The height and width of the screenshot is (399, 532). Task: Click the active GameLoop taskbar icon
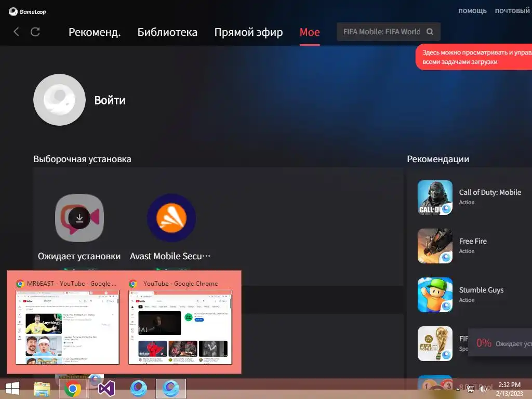click(170, 389)
